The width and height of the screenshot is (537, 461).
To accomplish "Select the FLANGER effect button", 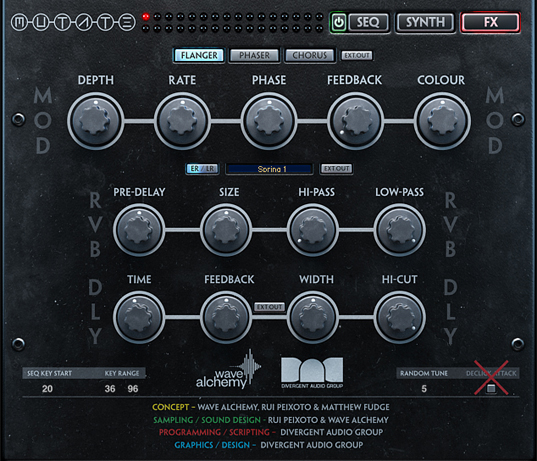I will click(x=199, y=55).
